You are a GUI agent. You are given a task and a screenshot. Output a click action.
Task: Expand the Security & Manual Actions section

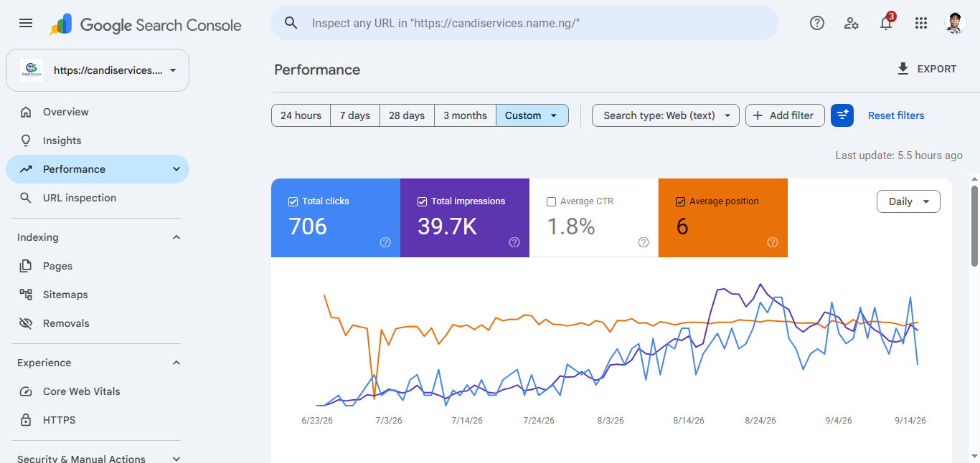176,459
